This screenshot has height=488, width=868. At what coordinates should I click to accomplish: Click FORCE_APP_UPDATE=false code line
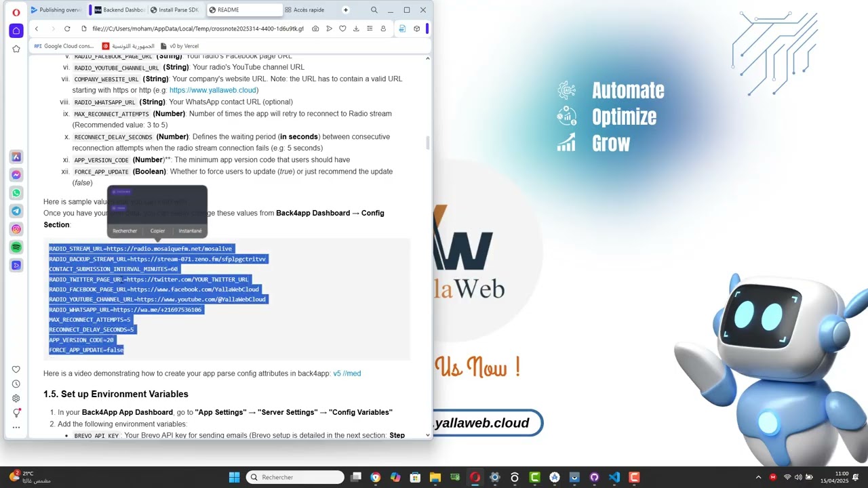(x=86, y=350)
